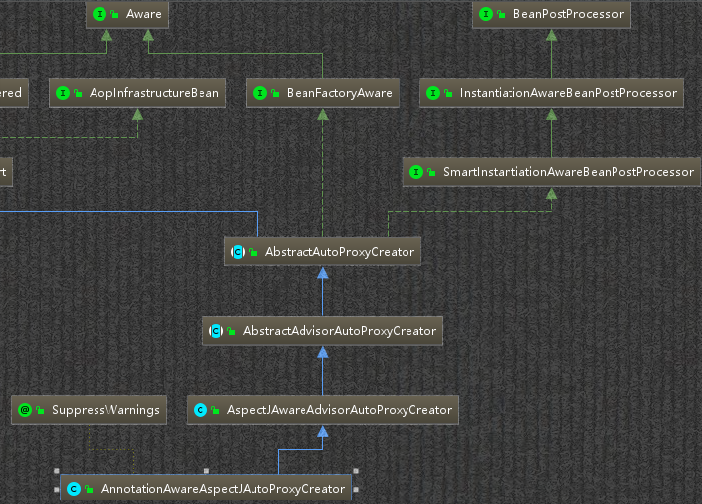Select the AbstractAutoProxyCreator class node label
Screen dimensions: 702x504
click(x=338, y=252)
